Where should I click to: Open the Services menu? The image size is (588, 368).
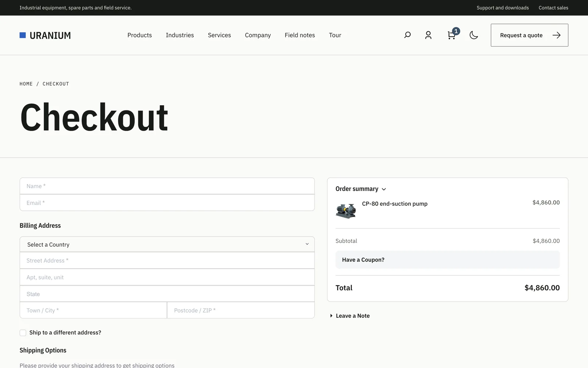[x=219, y=35]
